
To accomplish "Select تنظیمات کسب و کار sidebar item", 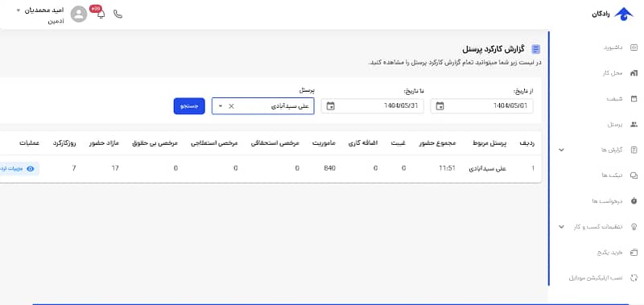I will (605, 227).
